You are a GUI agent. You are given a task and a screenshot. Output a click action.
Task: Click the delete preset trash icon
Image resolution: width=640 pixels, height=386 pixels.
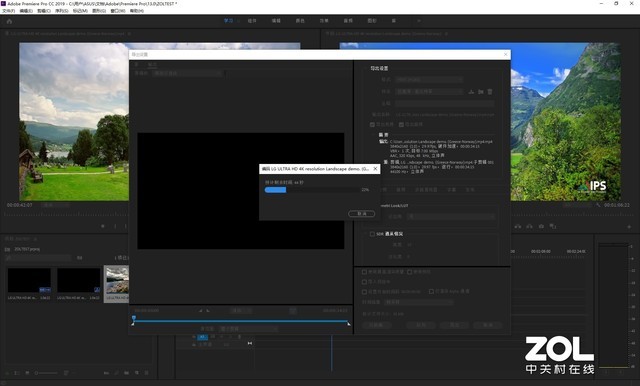(490, 92)
